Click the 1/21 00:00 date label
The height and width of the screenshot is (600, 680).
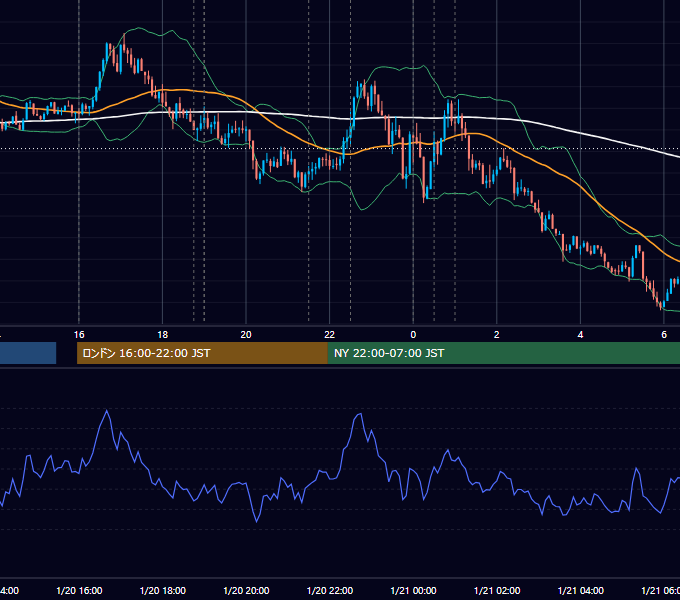(413, 590)
